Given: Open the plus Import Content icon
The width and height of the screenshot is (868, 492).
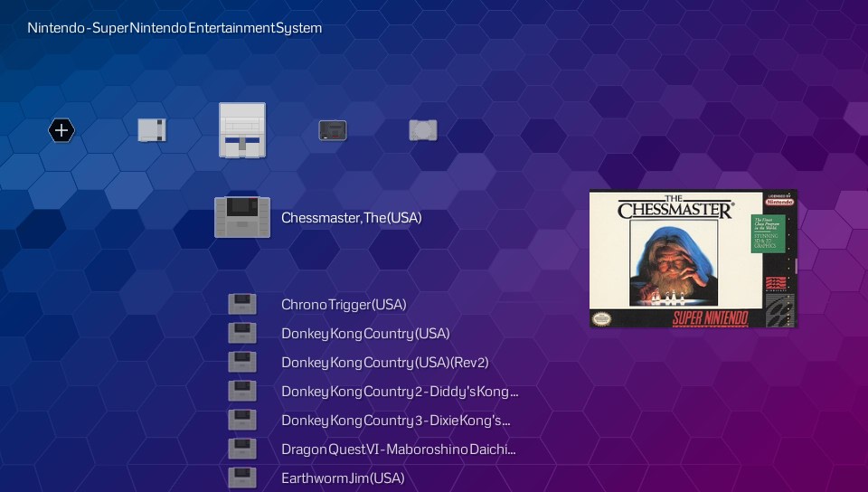Looking at the screenshot, I should coord(61,130).
